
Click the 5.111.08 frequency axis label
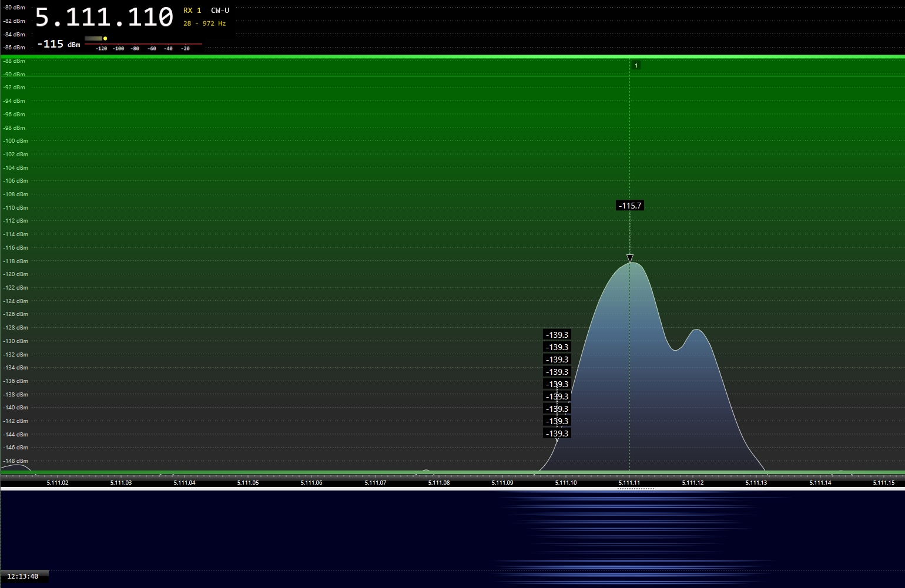click(x=439, y=483)
